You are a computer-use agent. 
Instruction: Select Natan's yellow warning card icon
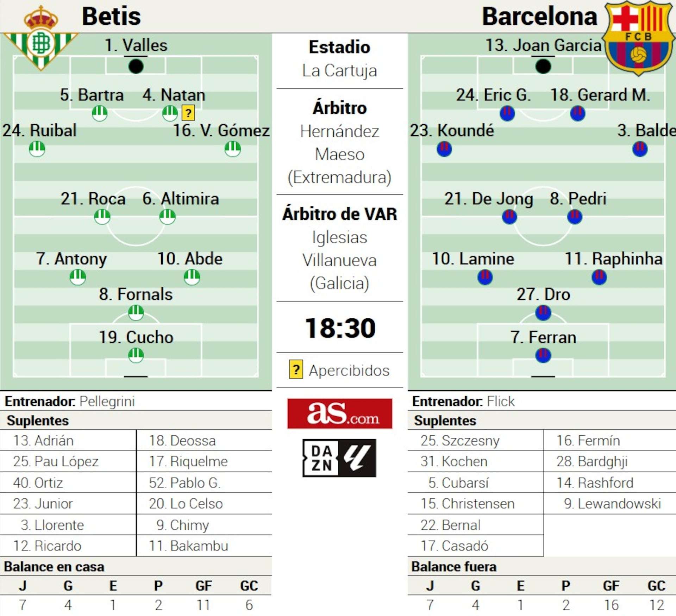pos(188,113)
